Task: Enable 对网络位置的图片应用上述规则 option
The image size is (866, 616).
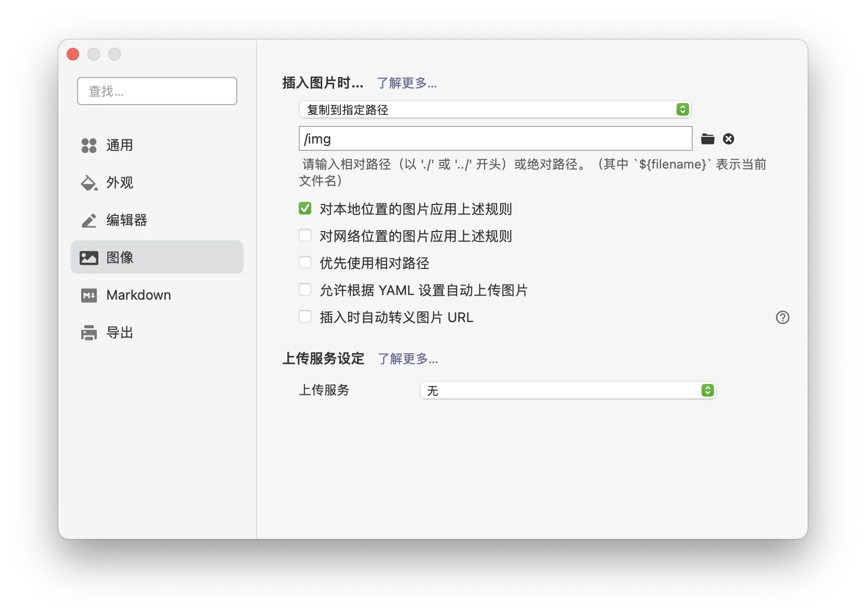Action: (x=305, y=235)
